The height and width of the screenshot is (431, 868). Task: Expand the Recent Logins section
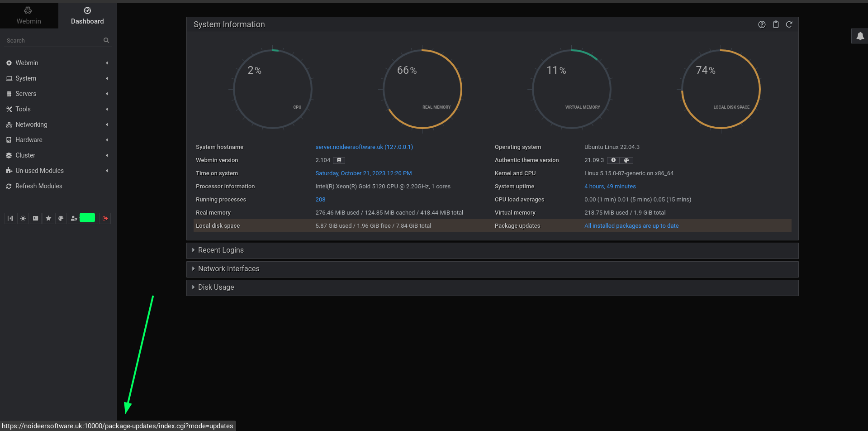click(x=492, y=250)
